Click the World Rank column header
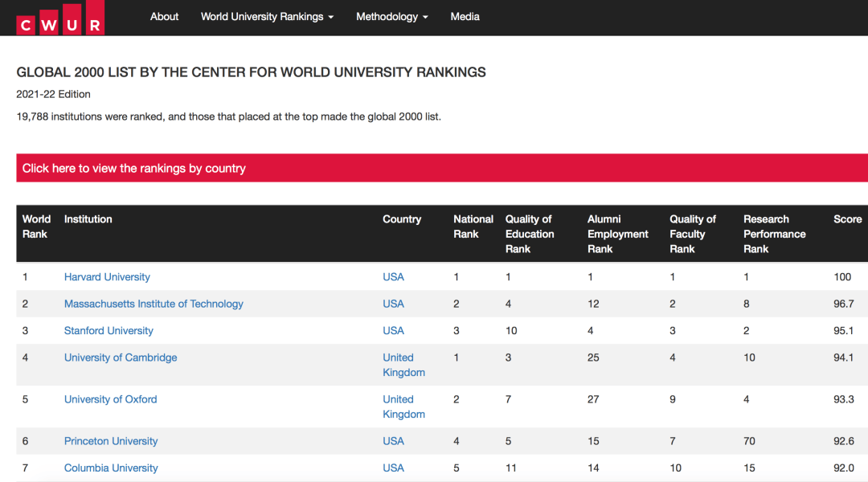 (36, 227)
